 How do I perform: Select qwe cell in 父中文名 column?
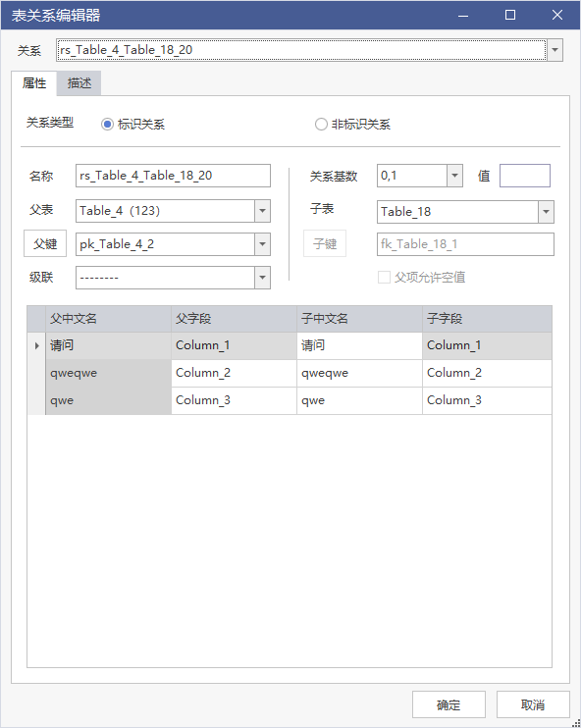108,400
